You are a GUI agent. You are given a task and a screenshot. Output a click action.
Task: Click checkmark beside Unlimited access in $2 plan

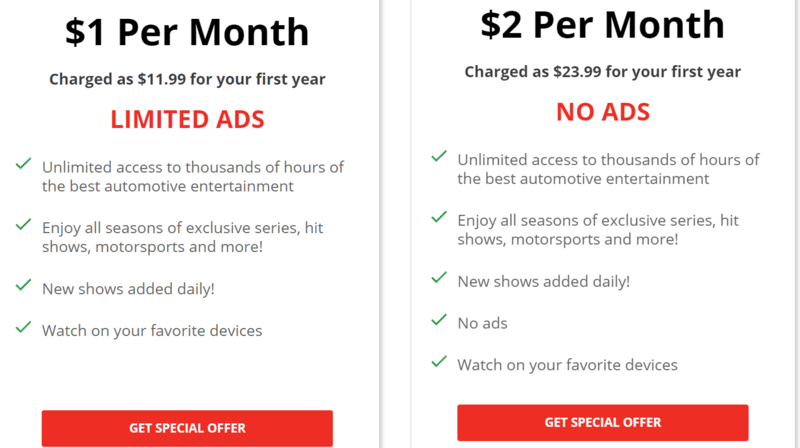pyautogui.click(x=439, y=156)
